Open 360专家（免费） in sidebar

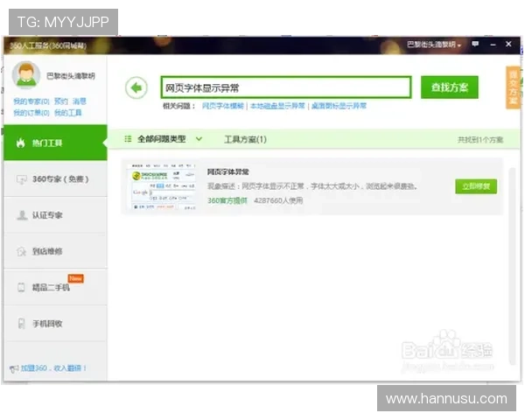click(56, 179)
